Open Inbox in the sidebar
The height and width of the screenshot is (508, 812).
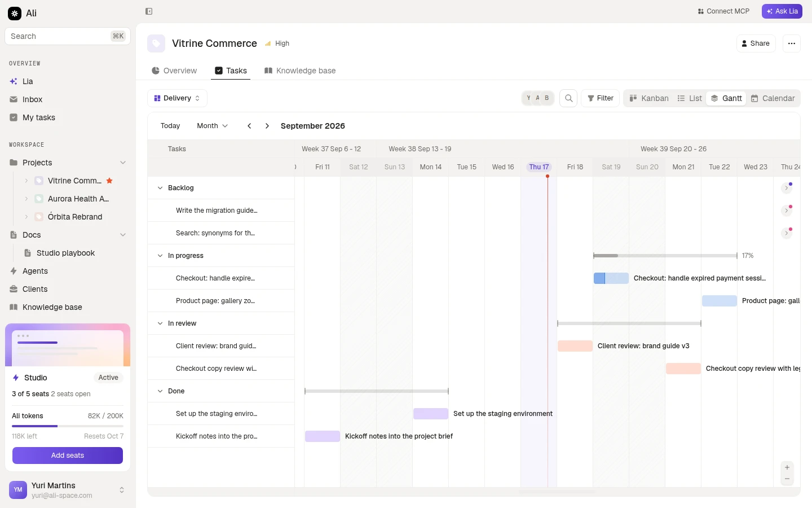[68, 99]
